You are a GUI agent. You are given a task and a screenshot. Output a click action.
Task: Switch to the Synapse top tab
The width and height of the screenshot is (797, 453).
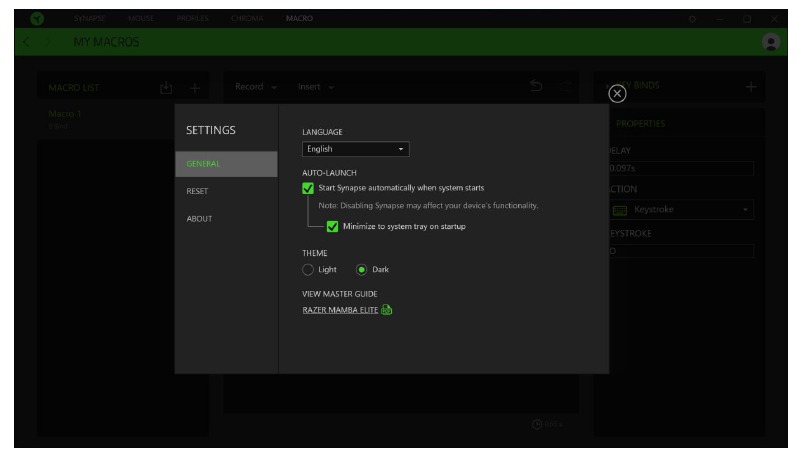pos(89,18)
